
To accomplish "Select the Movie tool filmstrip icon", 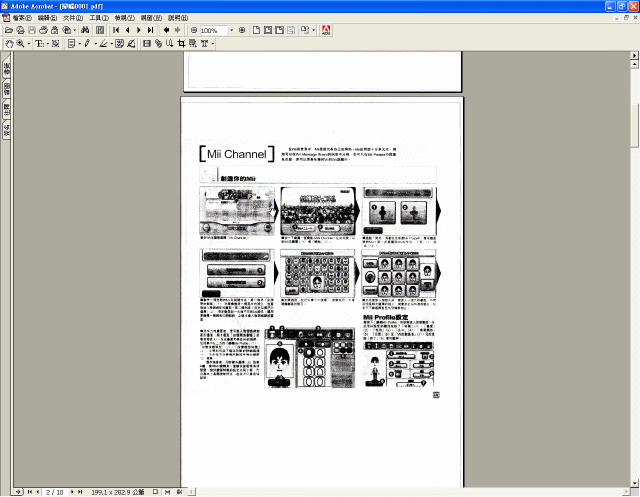I will coord(147,44).
